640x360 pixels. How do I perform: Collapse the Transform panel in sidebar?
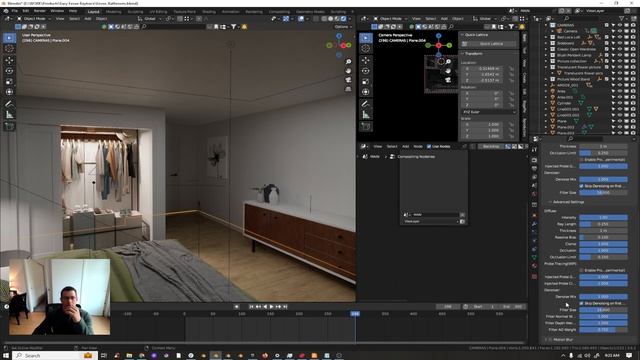(x=473, y=53)
